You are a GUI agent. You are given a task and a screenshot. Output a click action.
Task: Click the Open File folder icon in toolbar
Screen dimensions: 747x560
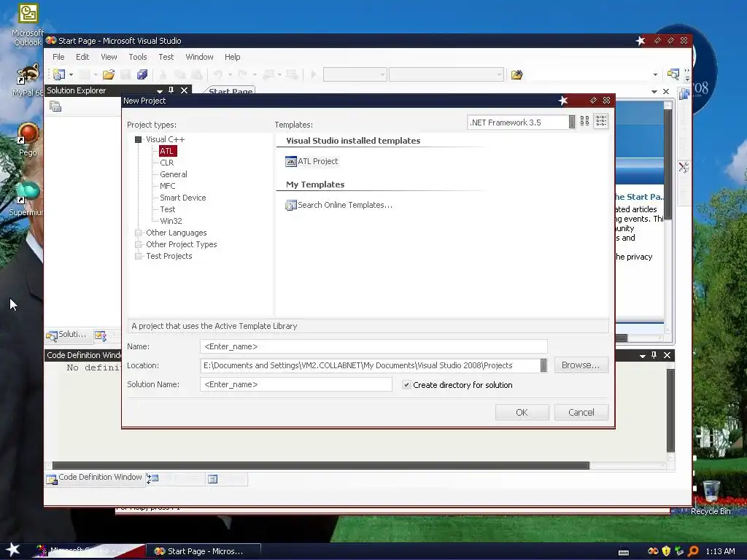(x=109, y=74)
